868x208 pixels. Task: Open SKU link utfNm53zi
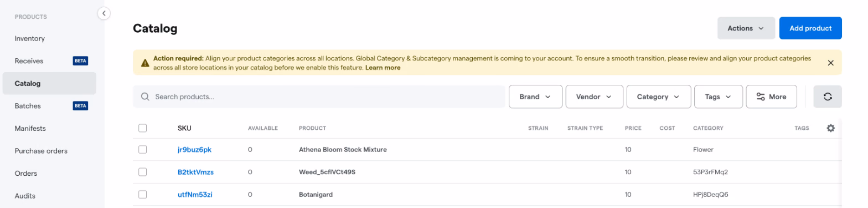pos(194,195)
